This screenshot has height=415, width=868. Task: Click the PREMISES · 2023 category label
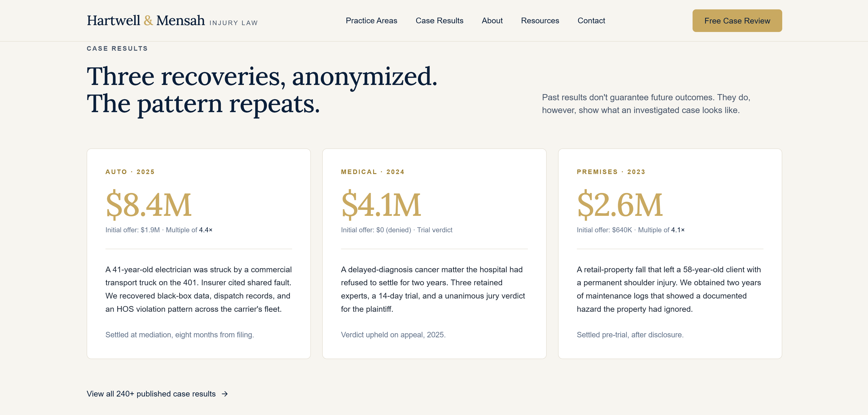pos(610,172)
